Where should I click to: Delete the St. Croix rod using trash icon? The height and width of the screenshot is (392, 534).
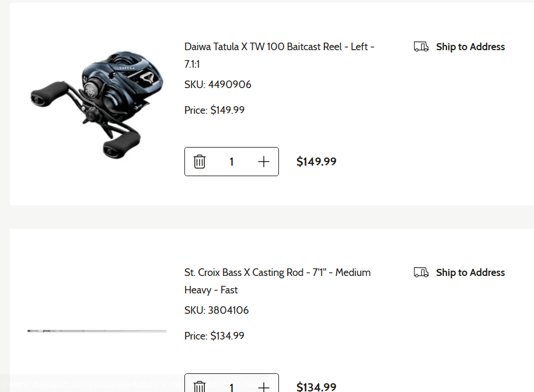tap(200, 386)
